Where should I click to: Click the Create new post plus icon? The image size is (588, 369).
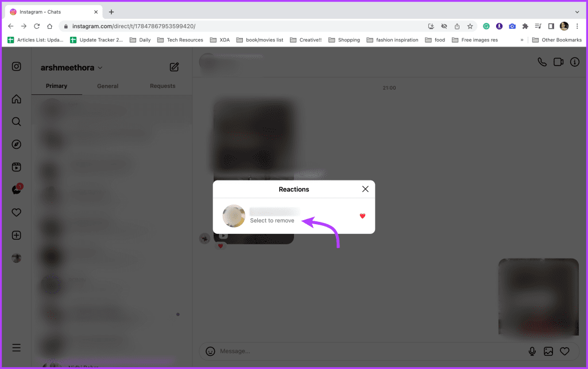16,235
